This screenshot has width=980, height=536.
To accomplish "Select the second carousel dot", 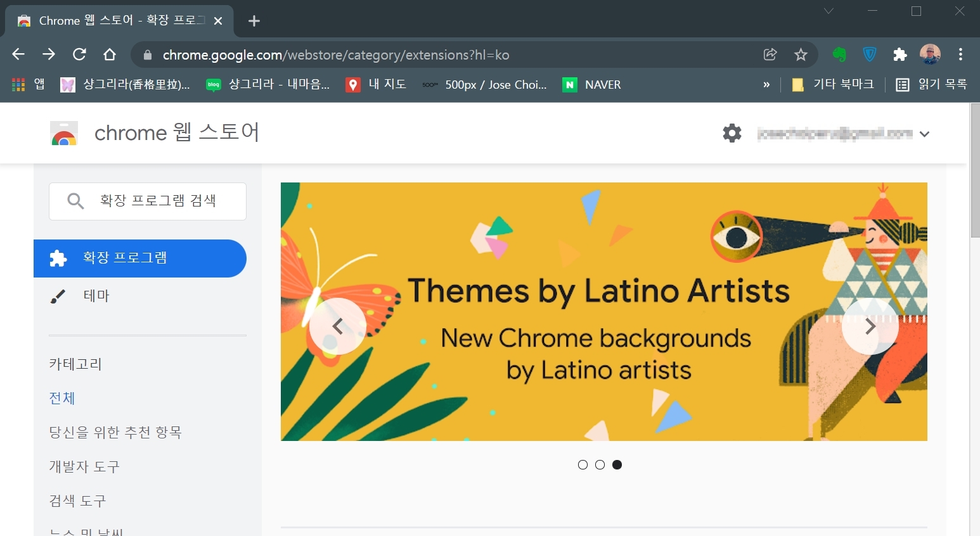I will tap(600, 464).
